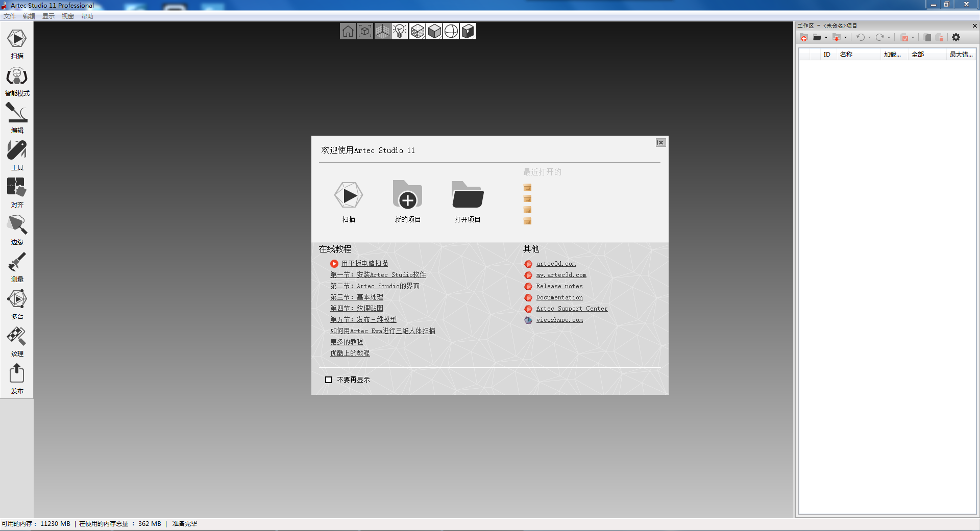
Task: Open the 帮助 menu
Action: tap(87, 16)
